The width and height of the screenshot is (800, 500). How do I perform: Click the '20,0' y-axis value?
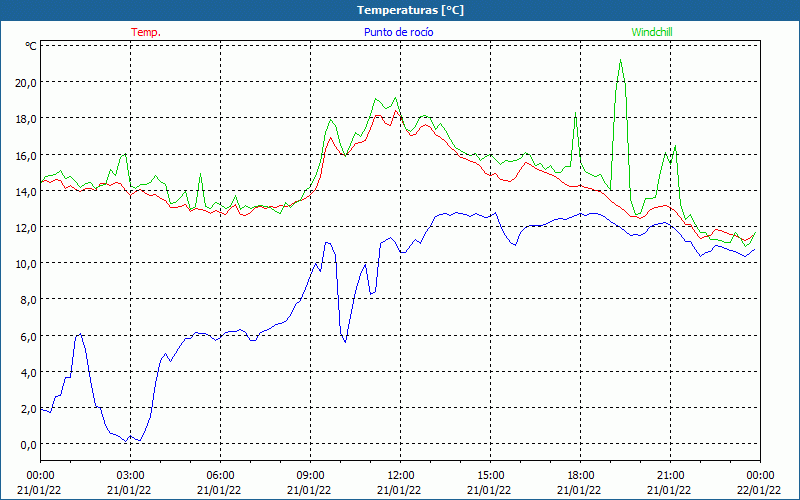click(26, 83)
